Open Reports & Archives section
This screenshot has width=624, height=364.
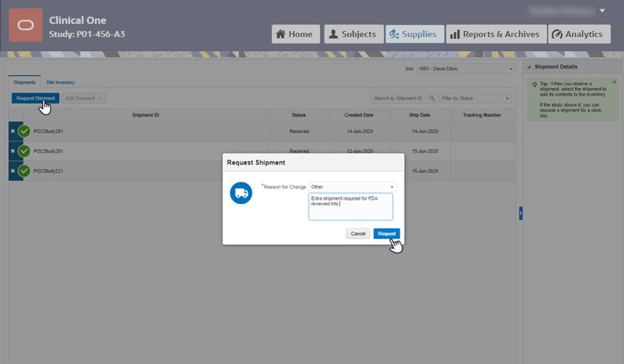click(x=496, y=34)
